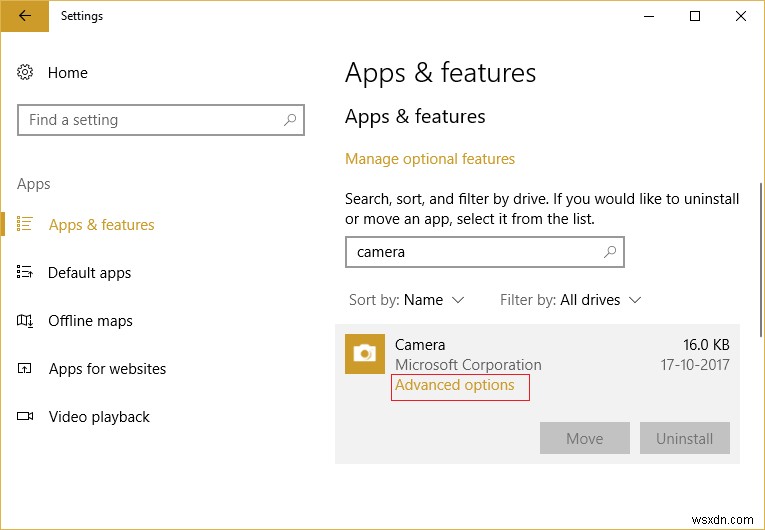Screen dimensions: 765x530
Task: Focus the Find a setting search field
Action: point(150,120)
